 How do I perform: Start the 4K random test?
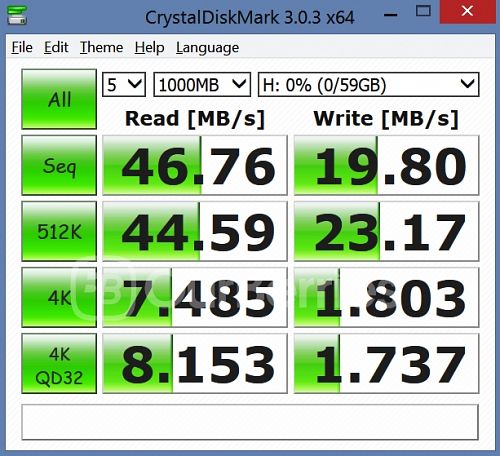pyautogui.click(x=59, y=297)
